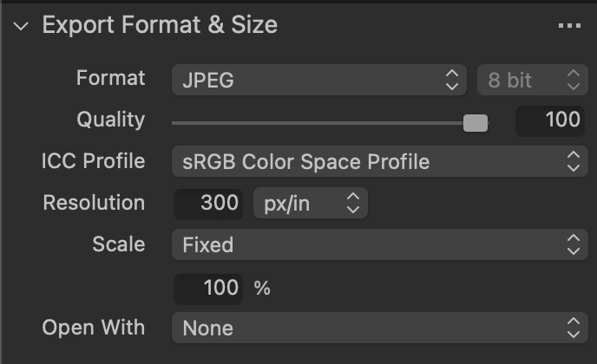The image size is (597, 364).
Task: Click the scale percentage field showing 100
Action: [208, 289]
